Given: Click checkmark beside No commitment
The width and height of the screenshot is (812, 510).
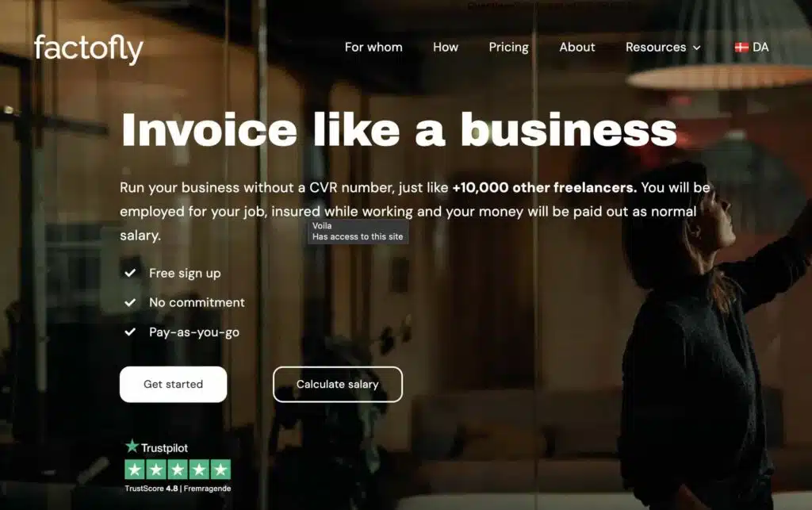Looking at the screenshot, I should click(x=130, y=302).
